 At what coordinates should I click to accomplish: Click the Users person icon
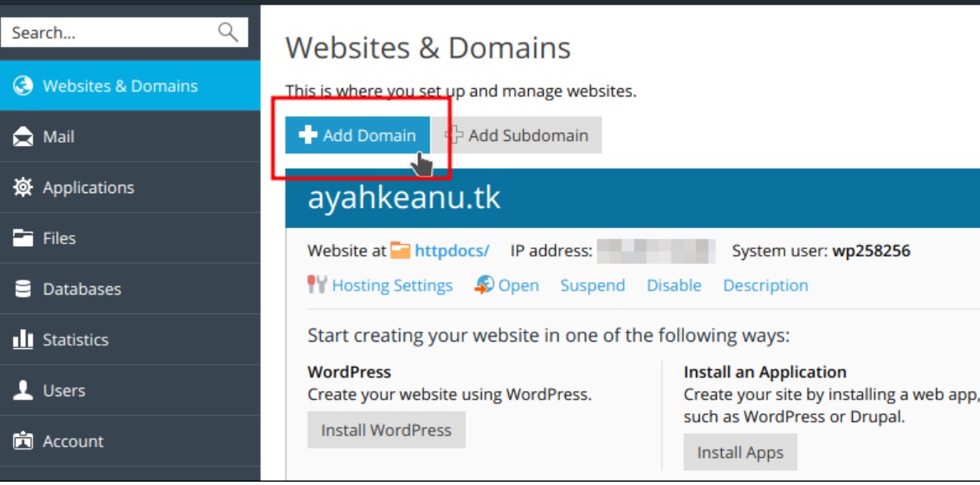(23, 391)
